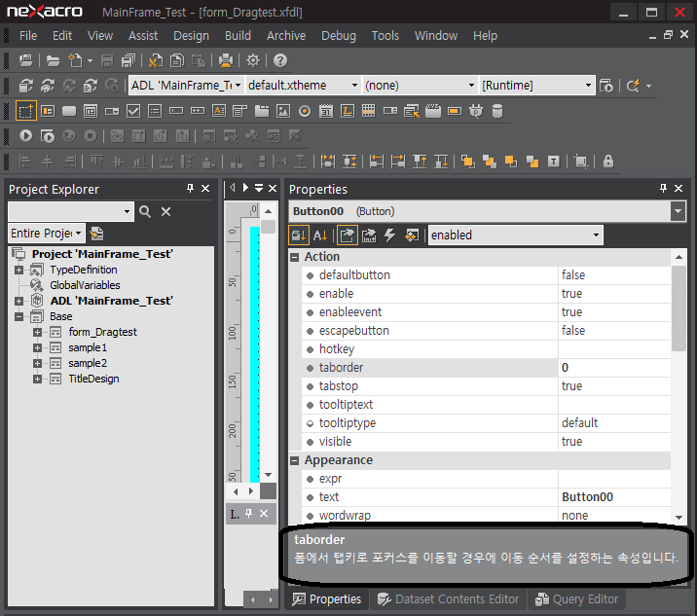The image size is (697, 616).
Task: Open the [Runtime] dropdown
Action: pyautogui.click(x=588, y=86)
